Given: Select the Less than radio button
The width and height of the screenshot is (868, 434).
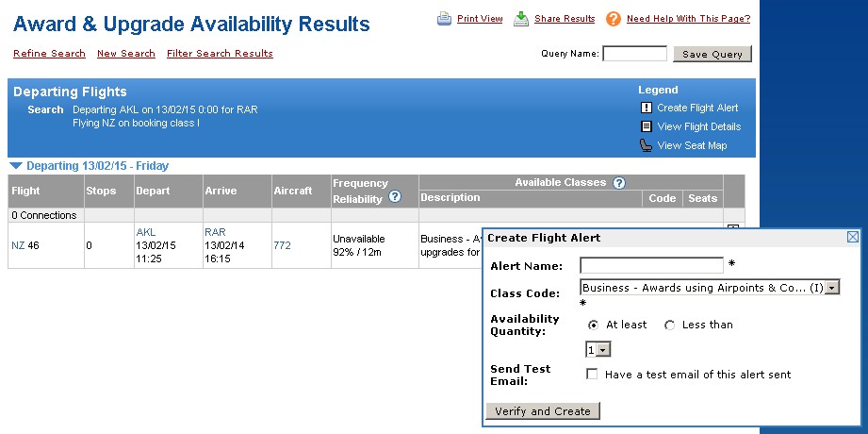Looking at the screenshot, I should 669,325.
